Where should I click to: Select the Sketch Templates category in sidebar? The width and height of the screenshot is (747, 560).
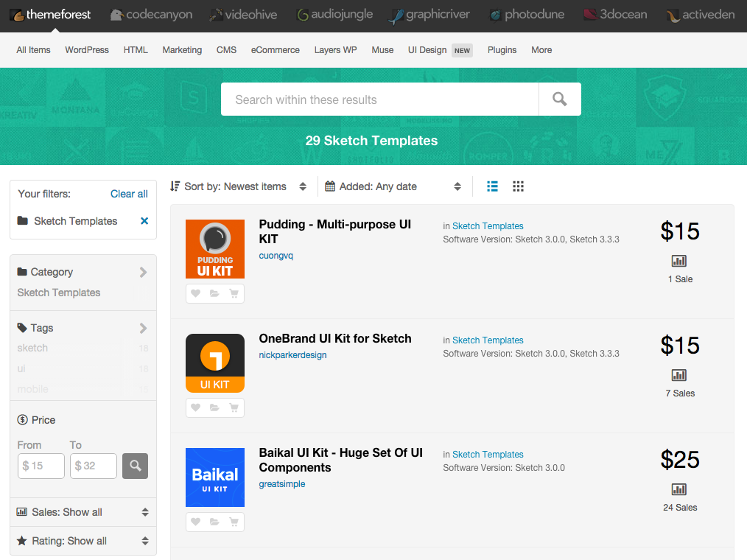coord(59,293)
